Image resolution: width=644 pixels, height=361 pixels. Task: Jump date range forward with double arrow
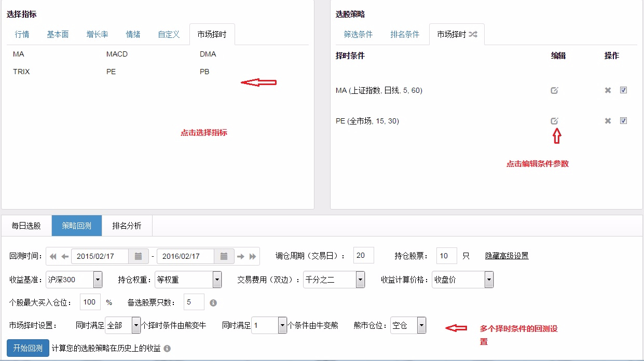click(253, 256)
